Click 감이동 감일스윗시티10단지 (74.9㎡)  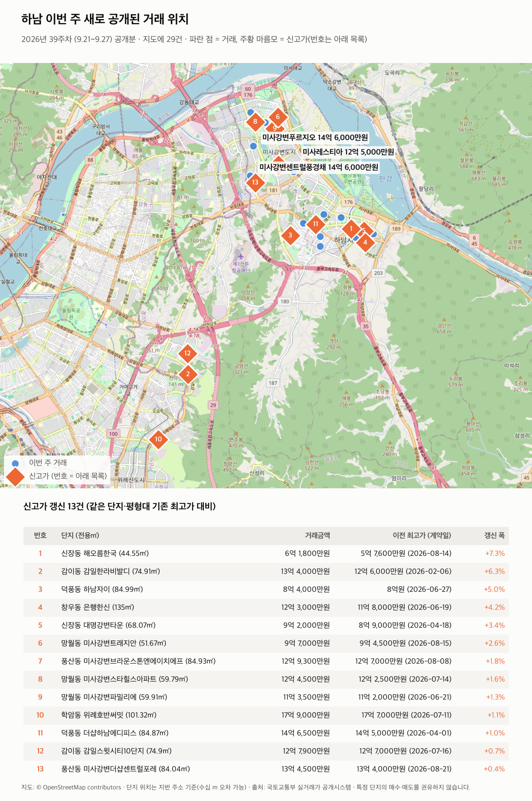117,751
